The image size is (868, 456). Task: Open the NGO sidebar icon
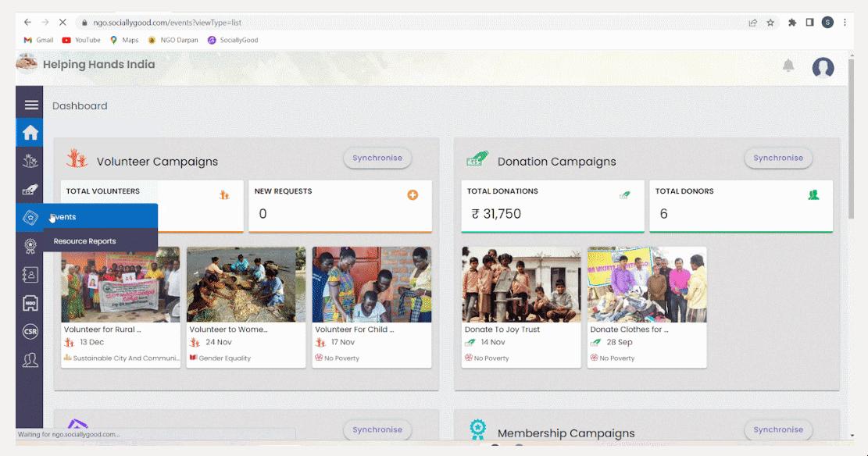point(30,303)
